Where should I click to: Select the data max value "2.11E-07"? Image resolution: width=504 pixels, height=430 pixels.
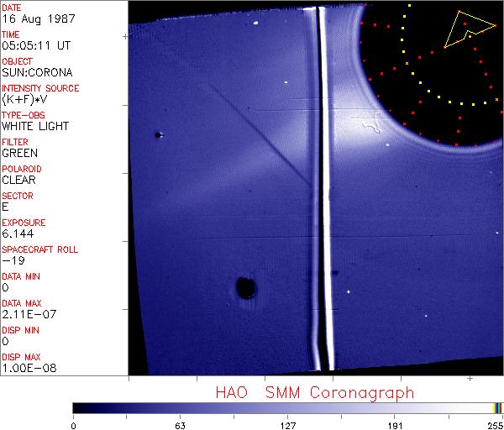(x=29, y=314)
